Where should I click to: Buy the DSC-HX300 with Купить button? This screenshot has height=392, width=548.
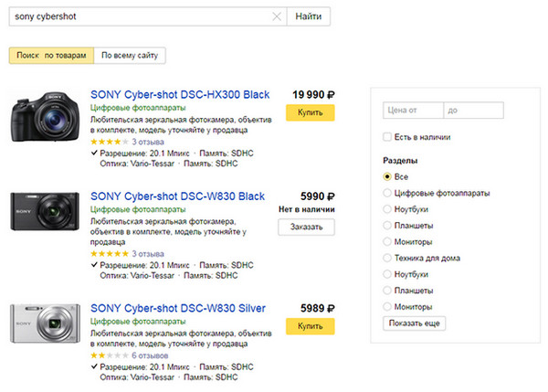(x=310, y=113)
